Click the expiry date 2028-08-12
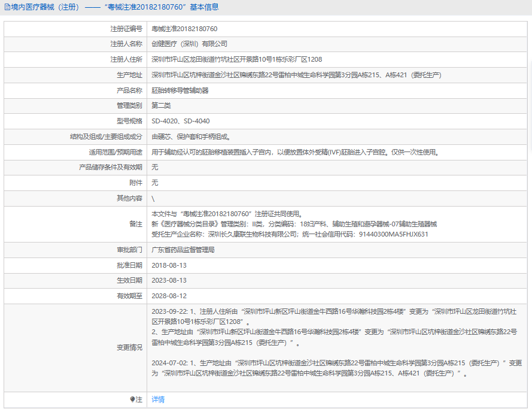This screenshot has height=412, width=532. click(169, 296)
